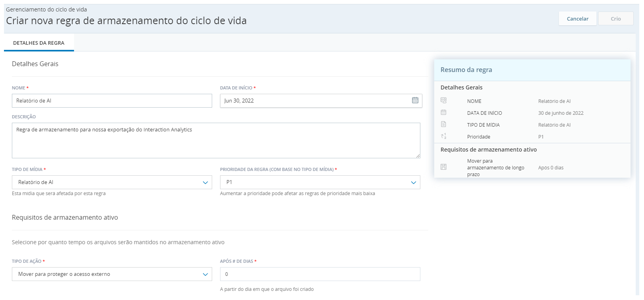
Task: Click the page title 'Criar nova regra de armazenamento'
Action: coord(126,21)
